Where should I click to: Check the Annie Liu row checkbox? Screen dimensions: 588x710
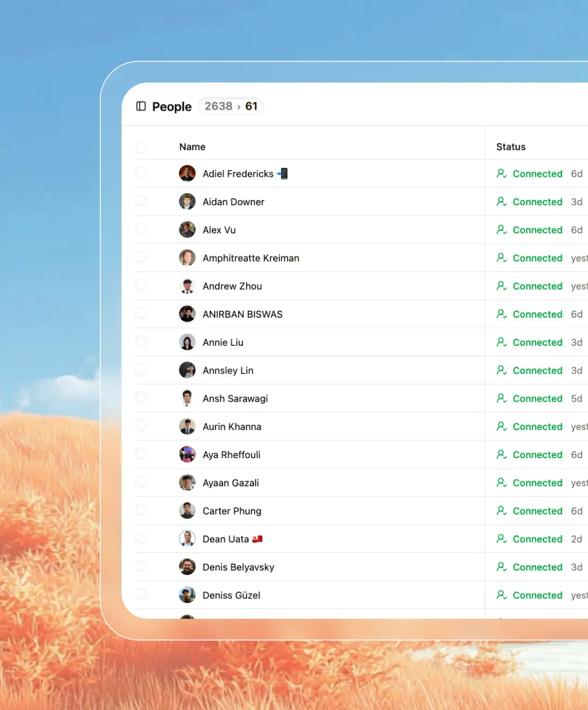point(141,341)
